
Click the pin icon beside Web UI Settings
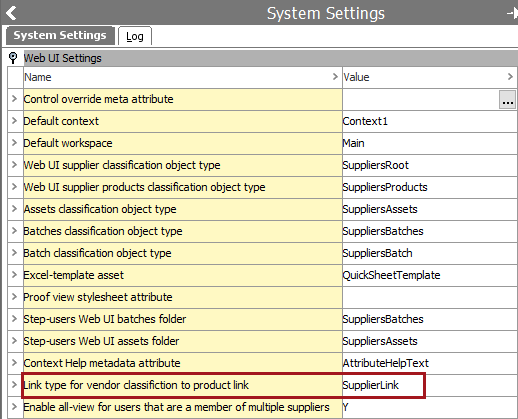click(x=13, y=58)
